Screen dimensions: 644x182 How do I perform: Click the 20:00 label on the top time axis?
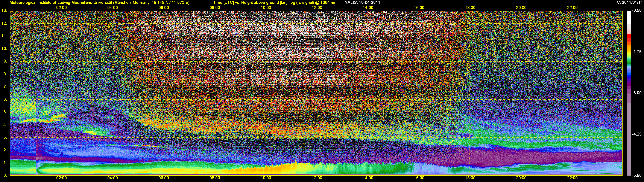tap(521, 8)
